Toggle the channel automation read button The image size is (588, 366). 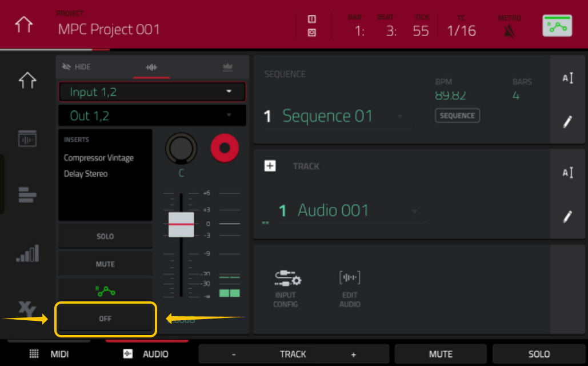click(x=105, y=291)
